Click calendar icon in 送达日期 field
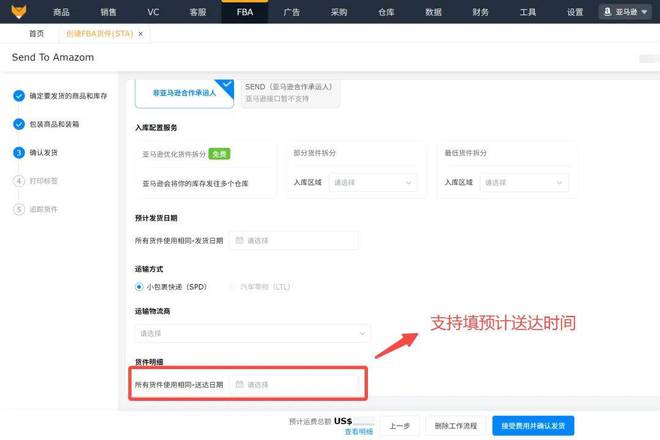 [240, 384]
